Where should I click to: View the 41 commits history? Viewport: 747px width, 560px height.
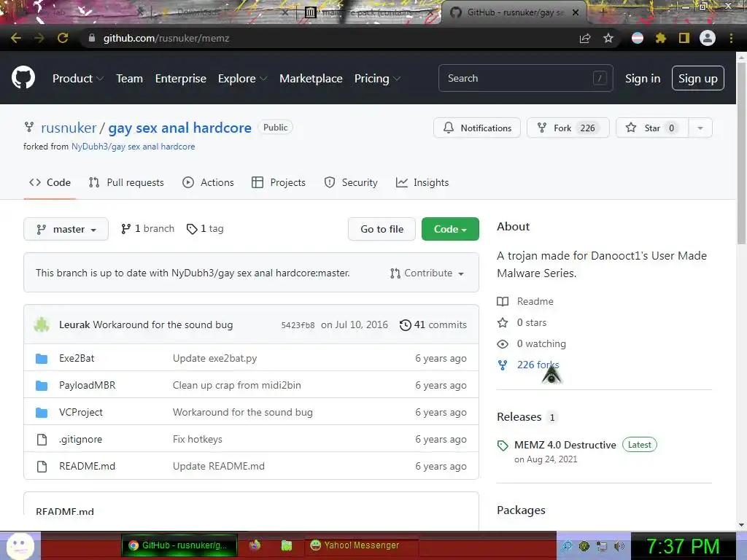433,324
